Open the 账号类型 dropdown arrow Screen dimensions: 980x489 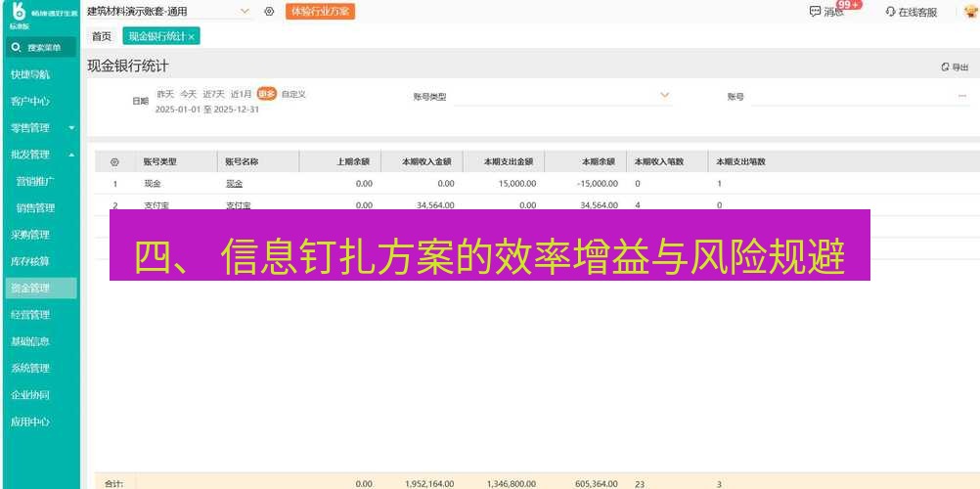point(664,95)
